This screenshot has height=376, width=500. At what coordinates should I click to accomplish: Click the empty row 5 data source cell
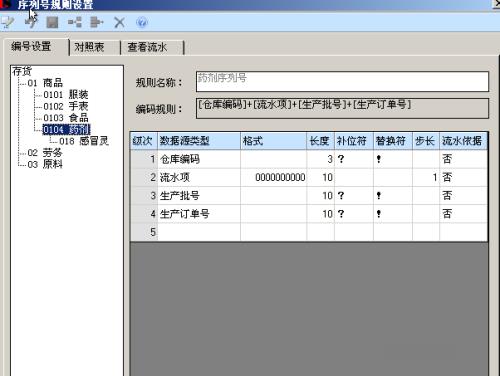coord(199,232)
